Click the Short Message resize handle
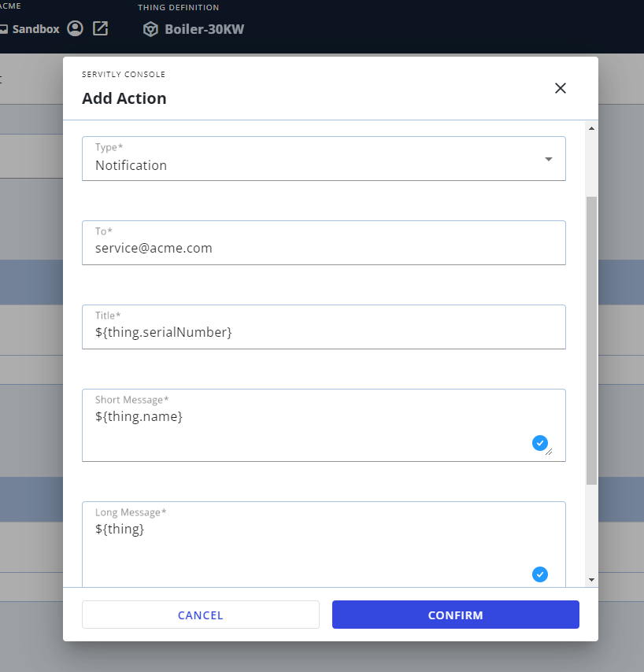This screenshot has width=644, height=672. pos(549,452)
